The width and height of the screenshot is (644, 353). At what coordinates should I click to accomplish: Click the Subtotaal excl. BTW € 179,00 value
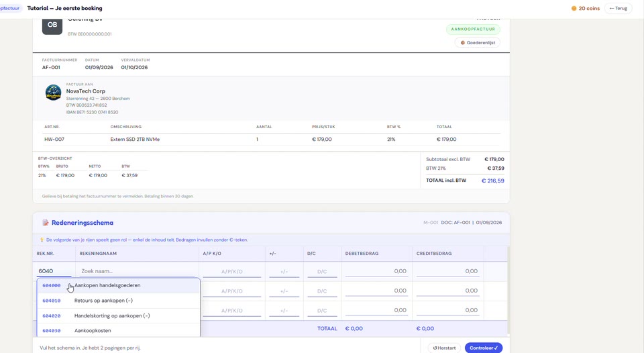click(x=494, y=160)
